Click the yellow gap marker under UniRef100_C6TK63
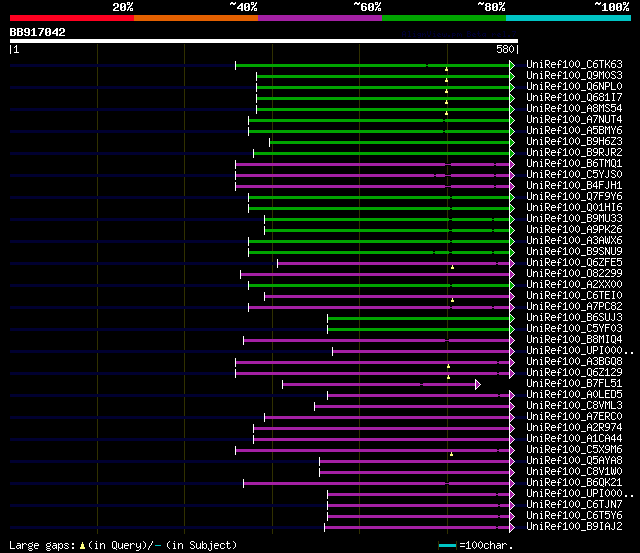Viewport: 640px width, 553px height. (x=447, y=69)
